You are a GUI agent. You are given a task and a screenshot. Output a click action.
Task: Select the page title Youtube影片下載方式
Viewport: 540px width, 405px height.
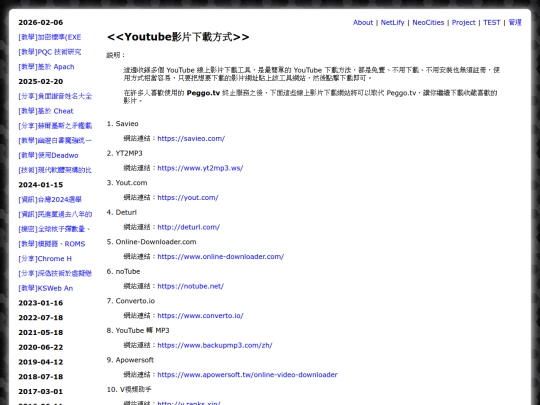[178, 37]
